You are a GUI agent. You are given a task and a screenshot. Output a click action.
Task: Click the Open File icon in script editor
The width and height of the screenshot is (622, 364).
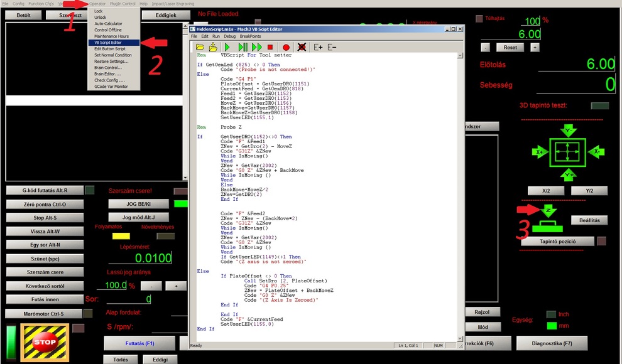click(x=200, y=47)
